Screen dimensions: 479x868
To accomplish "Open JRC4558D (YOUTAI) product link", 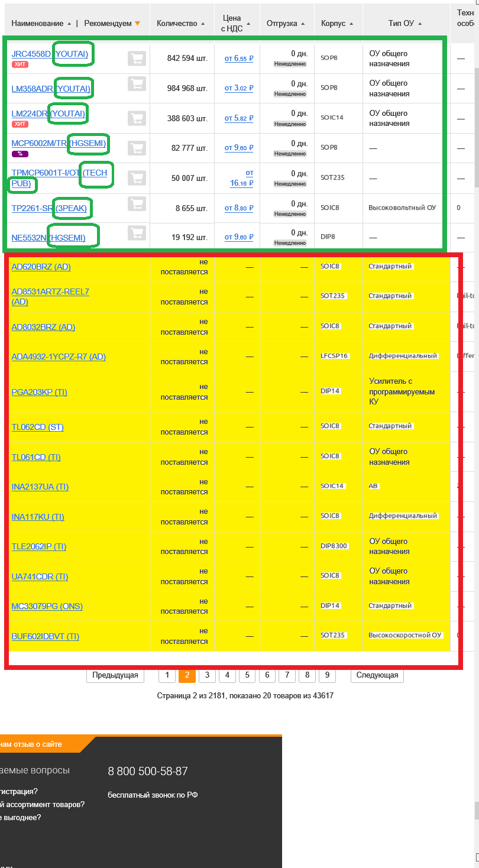I will click(x=50, y=54).
